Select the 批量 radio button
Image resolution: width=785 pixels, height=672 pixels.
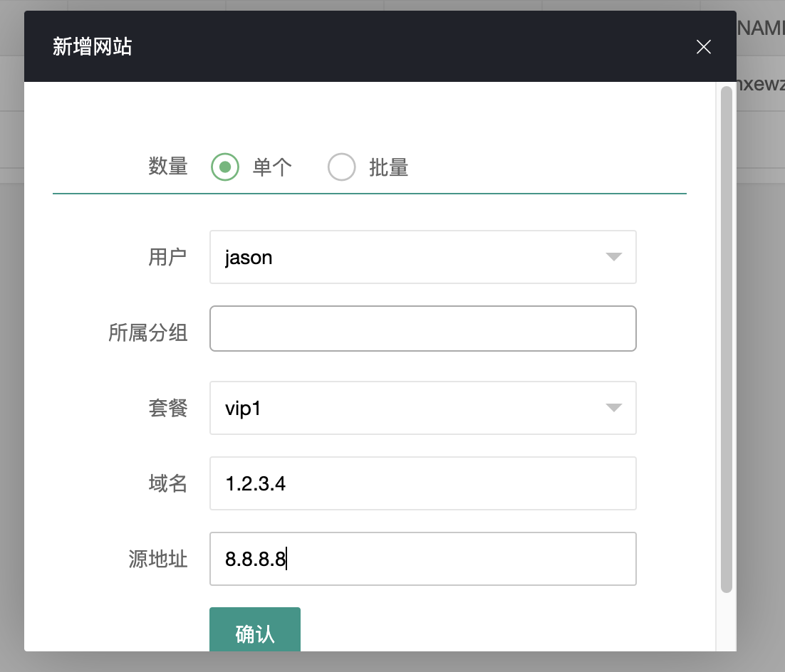pyautogui.click(x=342, y=167)
